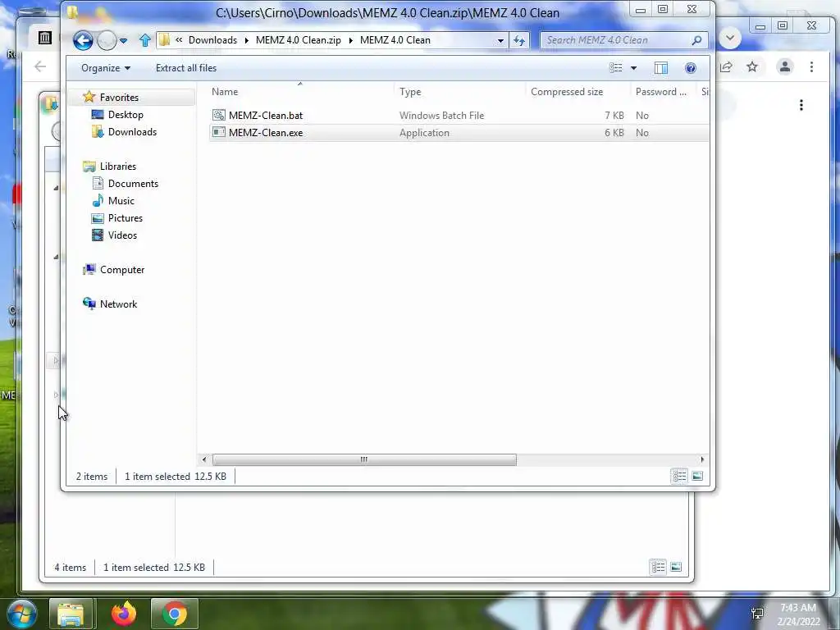Open Desktop in navigation pane
The image size is (840, 630).
126,115
